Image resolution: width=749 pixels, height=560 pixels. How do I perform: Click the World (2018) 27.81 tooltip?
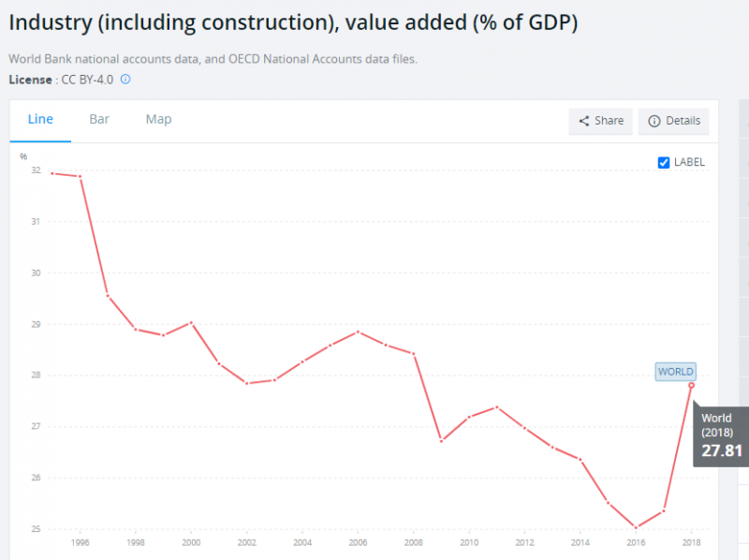(x=722, y=435)
